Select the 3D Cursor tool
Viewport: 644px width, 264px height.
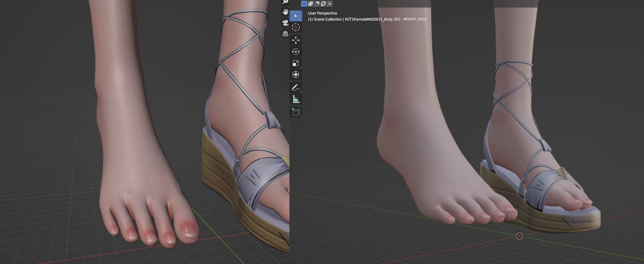pos(296,27)
